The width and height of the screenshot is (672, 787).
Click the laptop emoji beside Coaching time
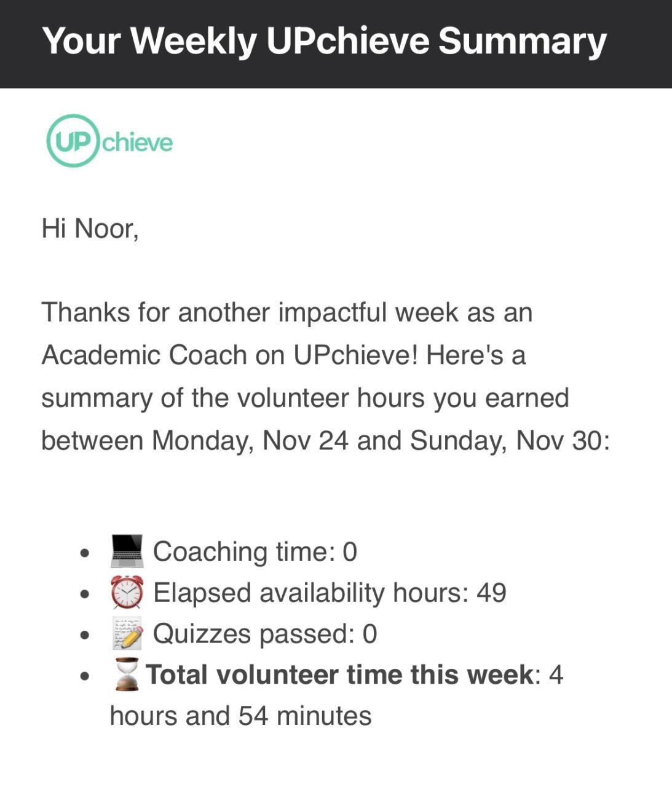(x=127, y=551)
